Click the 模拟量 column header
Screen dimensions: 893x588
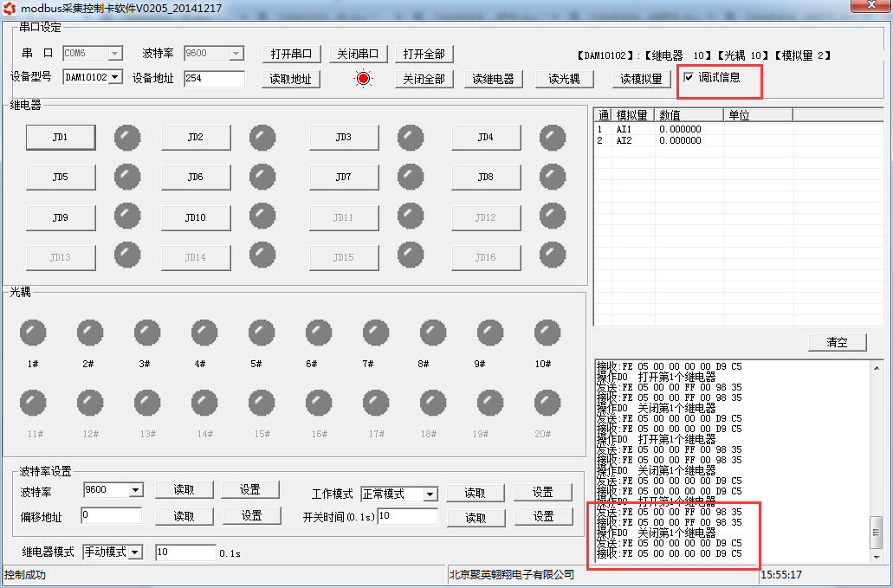[631, 114]
